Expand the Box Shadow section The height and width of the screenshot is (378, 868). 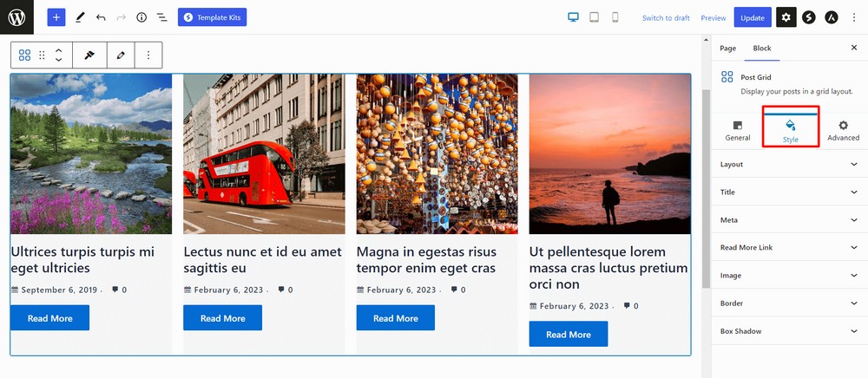tap(789, 330)
